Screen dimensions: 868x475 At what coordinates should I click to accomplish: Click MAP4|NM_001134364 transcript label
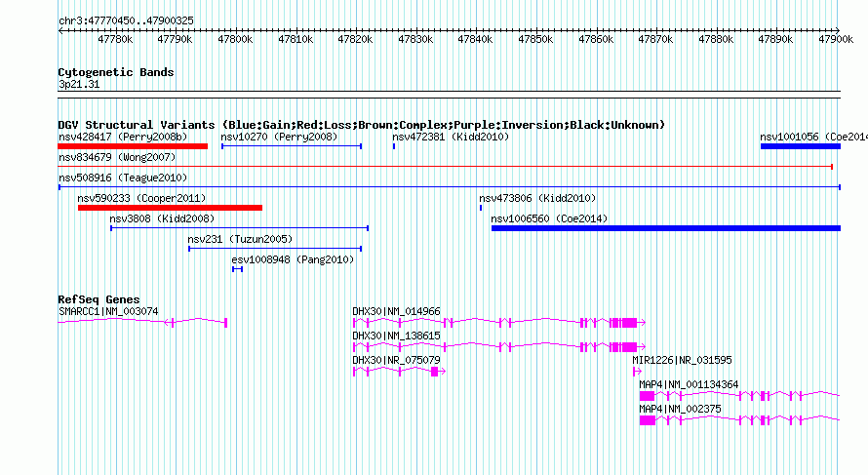[689, 384]
